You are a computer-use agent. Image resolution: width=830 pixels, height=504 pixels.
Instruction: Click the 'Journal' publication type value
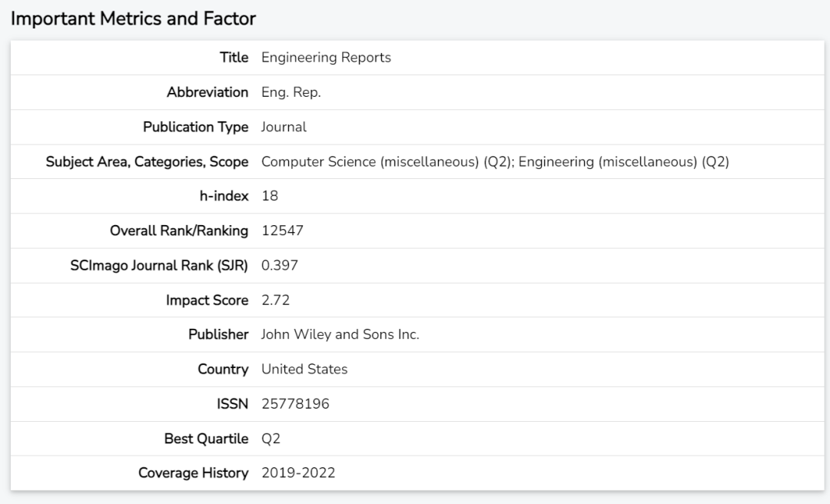284,127
